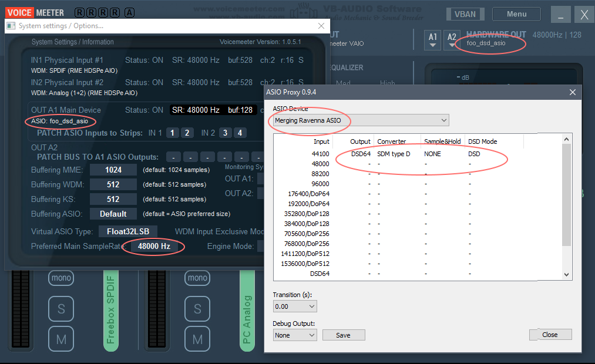Screen dimensions: 595x364
Task: Click the DSD value under DSD Mode
Action: (474, 154)
